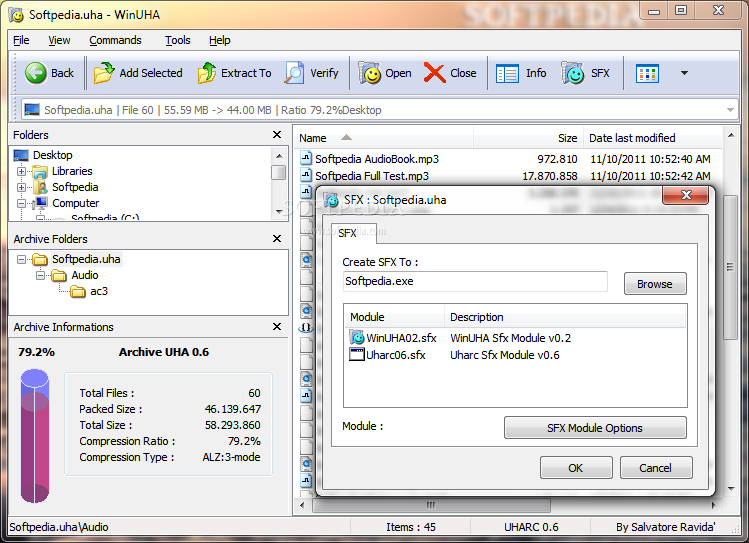Image resolution: width=749 pixels, height=543 pixels.
Task: Click the Add Selected folder icon
Action: point(104,73)
